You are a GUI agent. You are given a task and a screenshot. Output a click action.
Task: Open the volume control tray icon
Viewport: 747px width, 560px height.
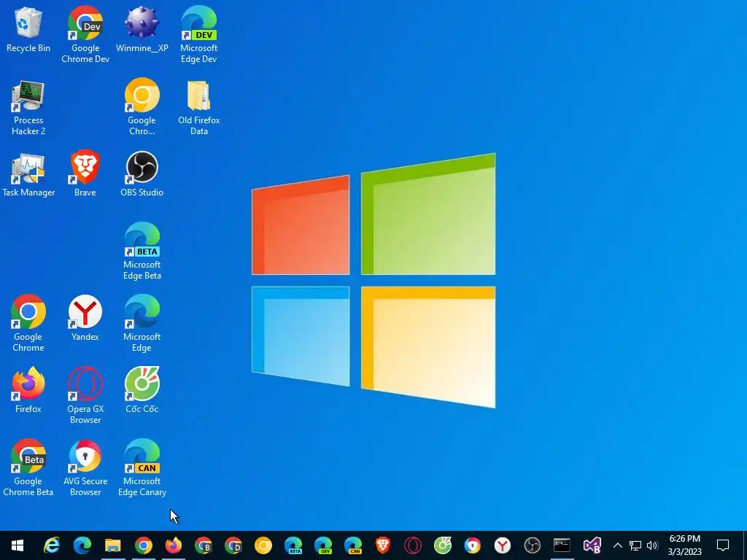(652, 545)
